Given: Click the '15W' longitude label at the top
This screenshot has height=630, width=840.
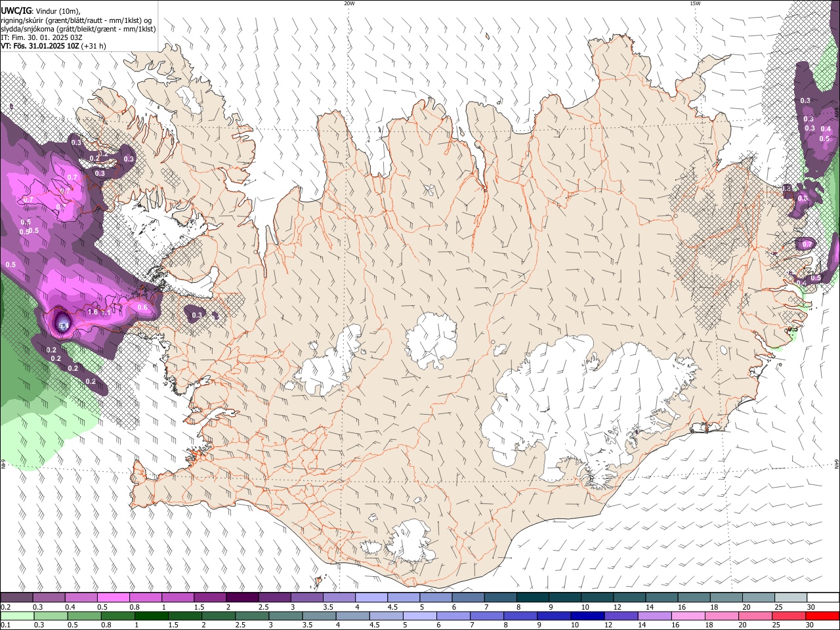Looking at the screenshot, I should click(x=695, y=3).
